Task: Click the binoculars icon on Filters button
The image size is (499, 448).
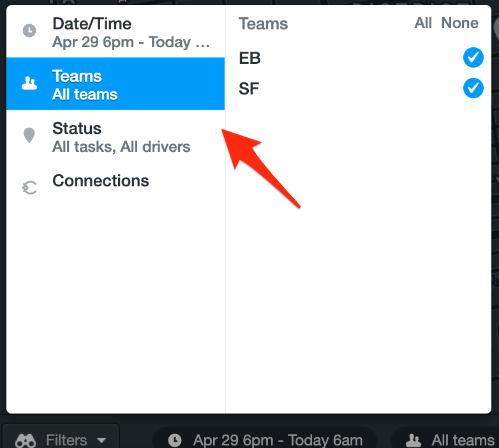Action: (x=26, y=440)
